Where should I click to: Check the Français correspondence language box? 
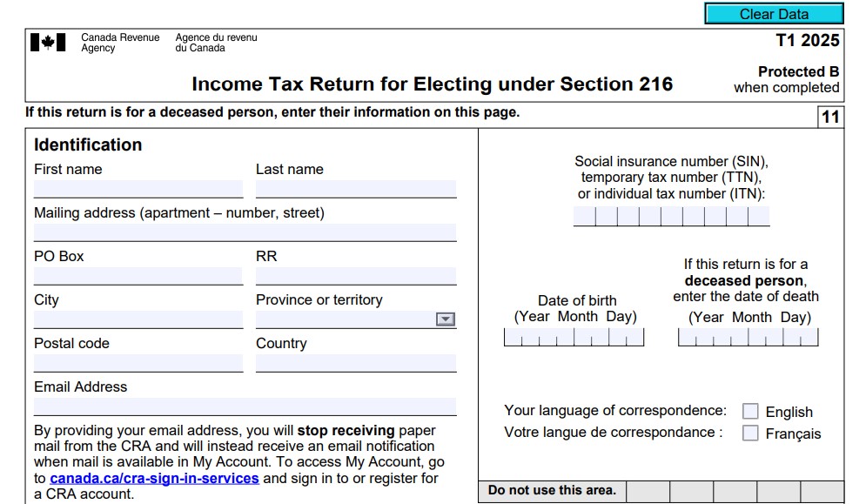[x=749, y=432]
